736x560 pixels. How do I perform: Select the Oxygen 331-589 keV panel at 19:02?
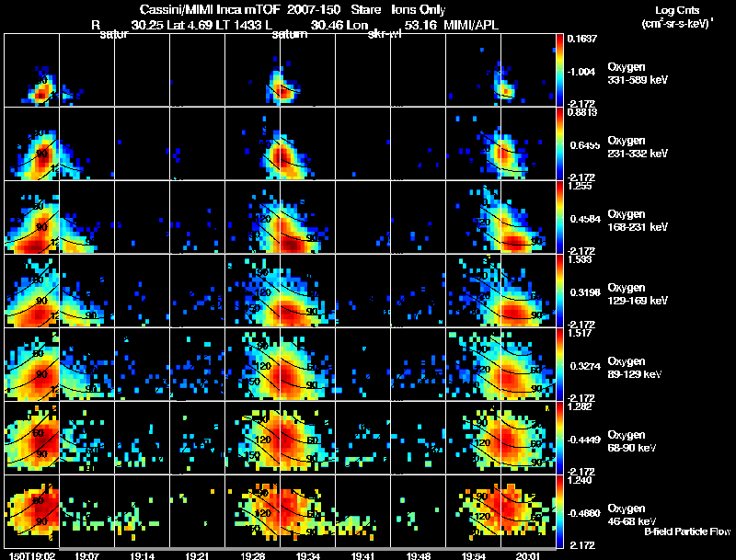tap(31, 71)
